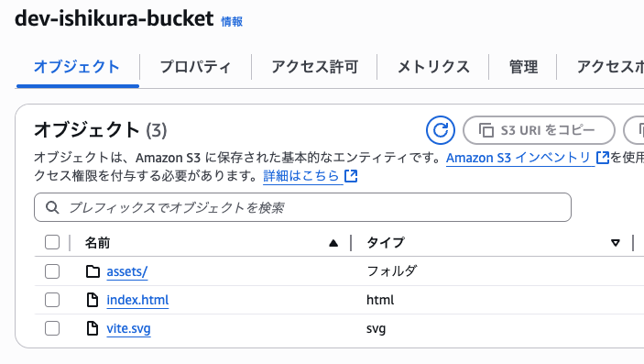
Task: Click the refresh objects icon button
Action: pyautogui.click(x=441, y=130)
